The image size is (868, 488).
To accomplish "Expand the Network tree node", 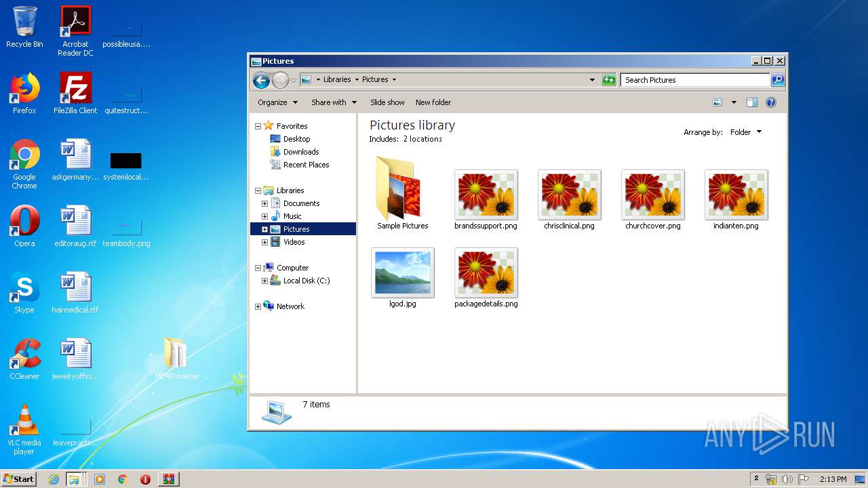I will (x=258, y=306).
